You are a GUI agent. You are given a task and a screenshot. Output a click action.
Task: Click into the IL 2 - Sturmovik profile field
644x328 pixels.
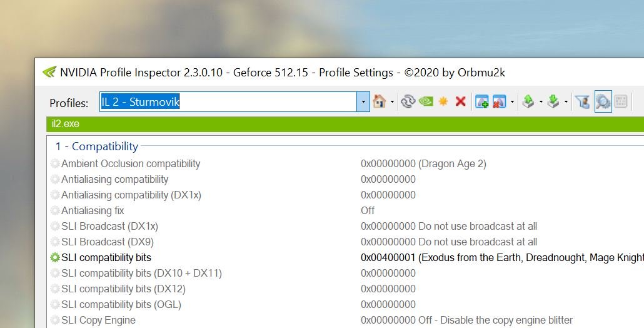[x=228, y=101]
